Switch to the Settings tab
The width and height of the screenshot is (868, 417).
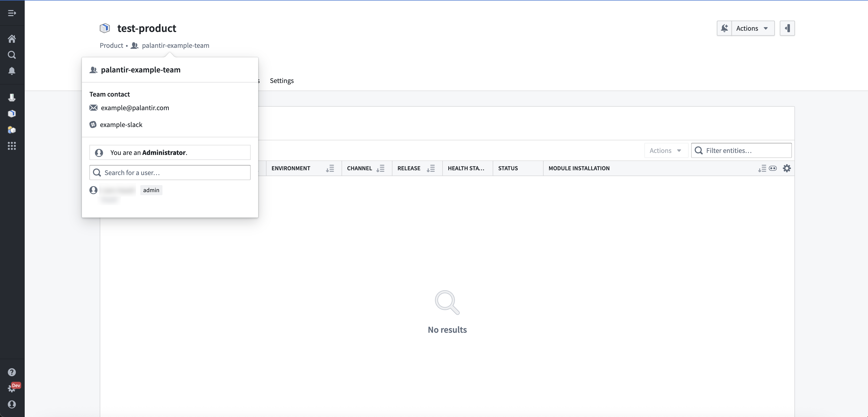[x=282, y=81]
